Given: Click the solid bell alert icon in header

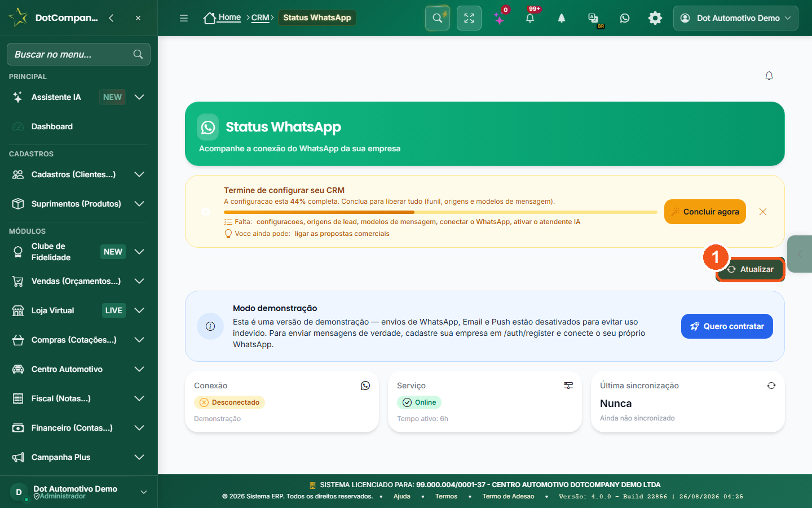Looking at the screenshot, I should click(562, 18).
